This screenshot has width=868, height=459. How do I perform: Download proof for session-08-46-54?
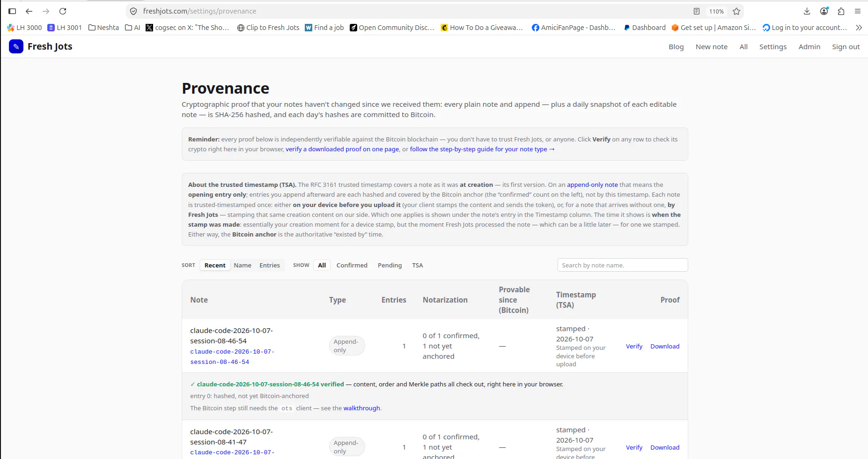coord(665,346)
